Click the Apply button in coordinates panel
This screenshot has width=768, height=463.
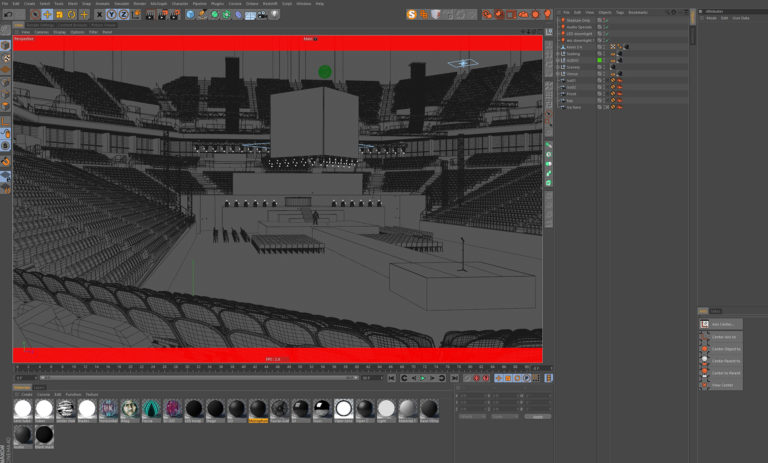537,416
